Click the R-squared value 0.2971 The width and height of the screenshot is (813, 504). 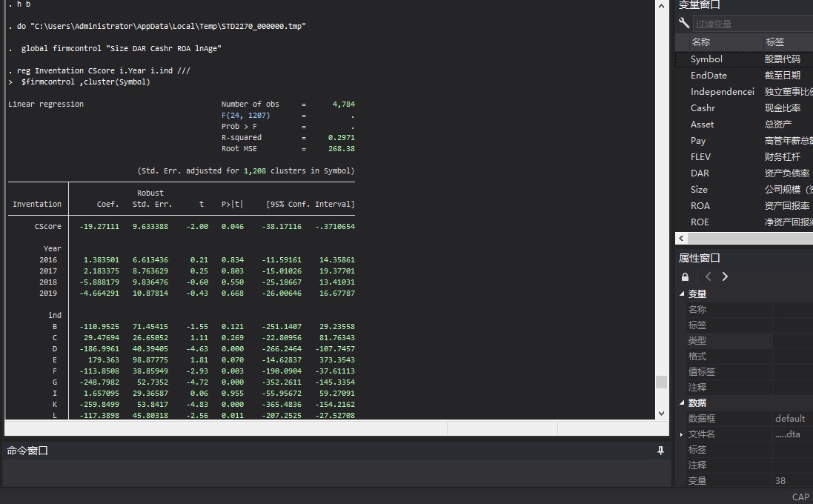pyautogui.click(x=341, y=137)
